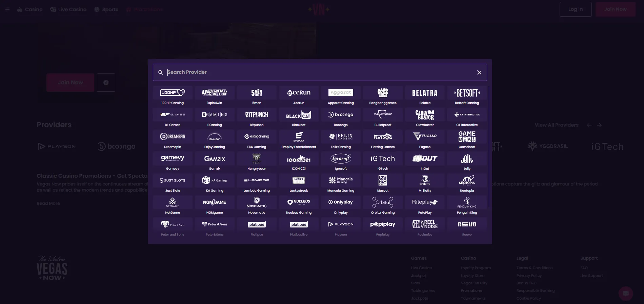Select the Luckystreak provider tile

(x=299, y=180)
